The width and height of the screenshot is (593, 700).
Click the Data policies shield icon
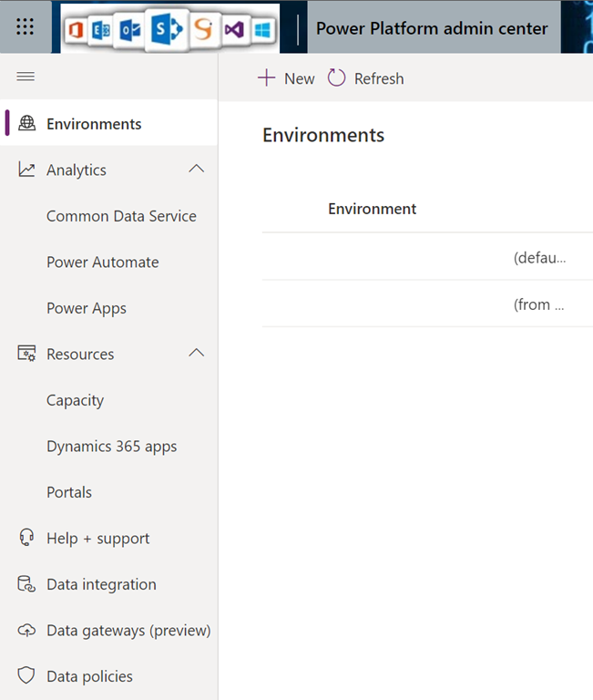point(26,676)
